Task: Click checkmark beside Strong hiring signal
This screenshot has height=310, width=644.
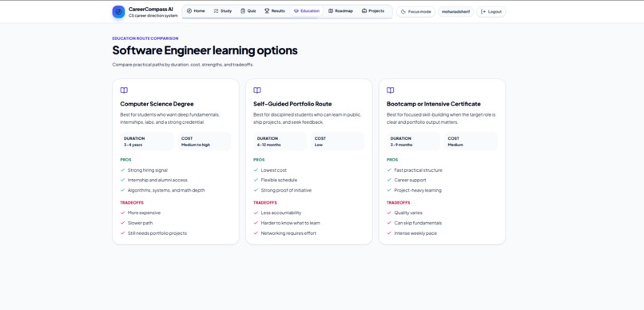Action: (x=122, y=170)
